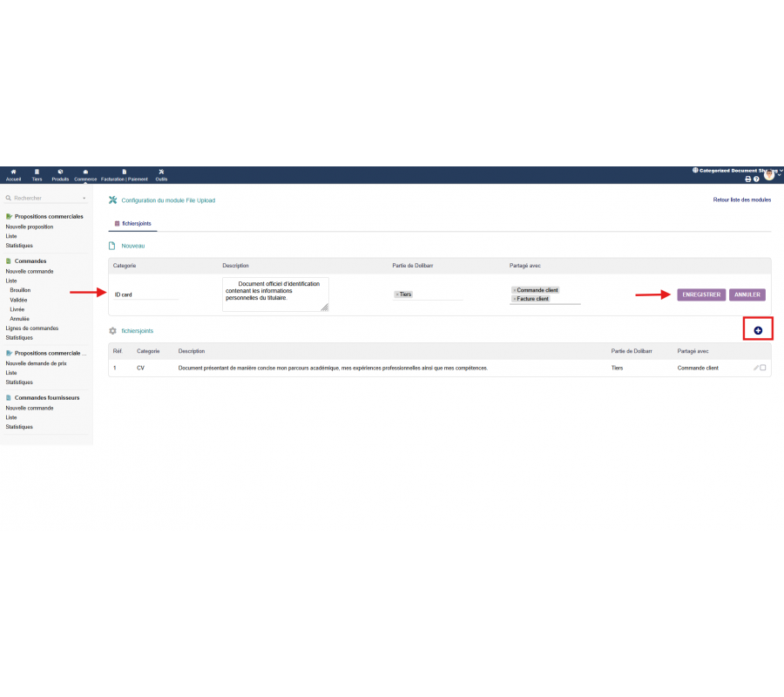Open the Produits menu icon

tap(60, 174)
